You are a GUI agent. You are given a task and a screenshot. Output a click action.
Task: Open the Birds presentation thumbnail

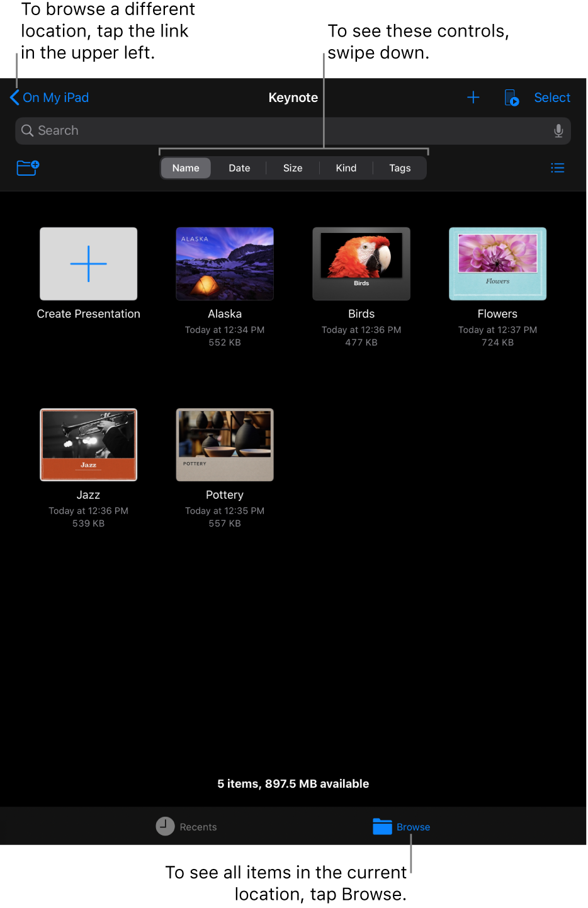click(361, 264)
